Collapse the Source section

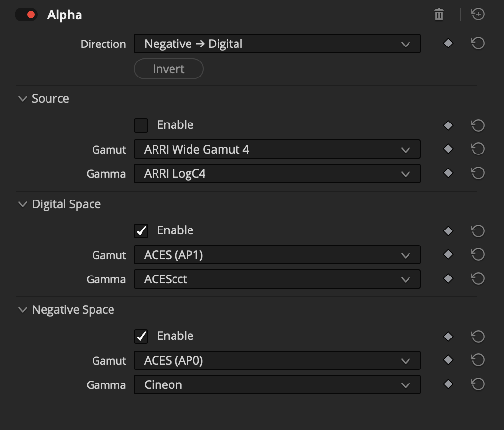click(x=22, y=98)
